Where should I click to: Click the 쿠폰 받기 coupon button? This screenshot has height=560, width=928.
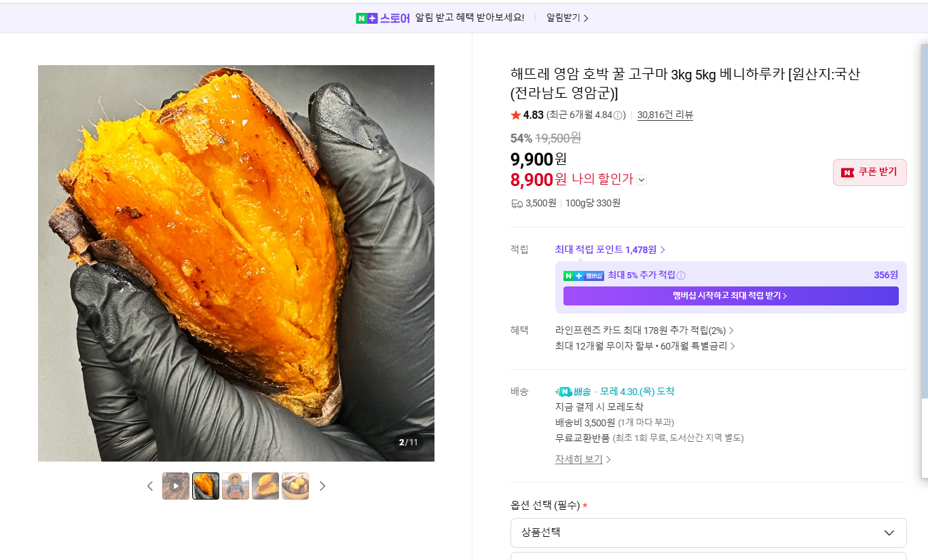pos(870,172)
